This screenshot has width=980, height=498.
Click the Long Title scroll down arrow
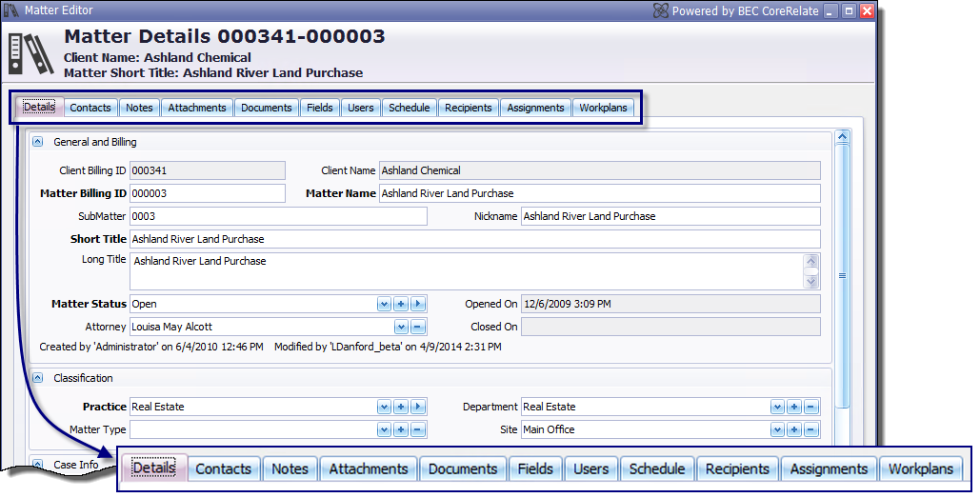tap(811, 282)
